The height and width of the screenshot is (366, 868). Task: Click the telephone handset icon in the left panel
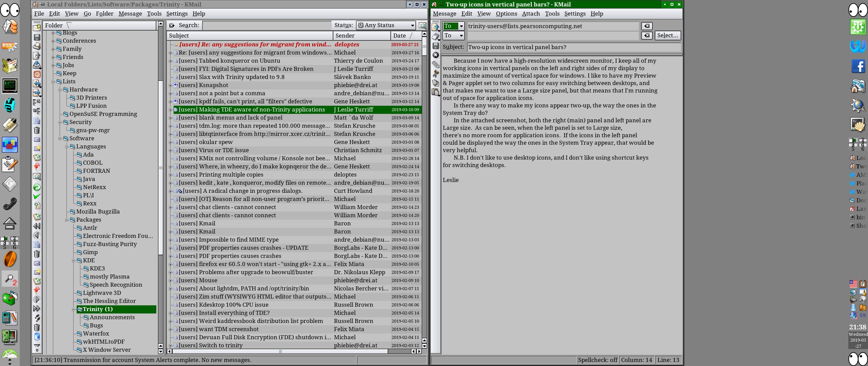(x=10, y=204)
